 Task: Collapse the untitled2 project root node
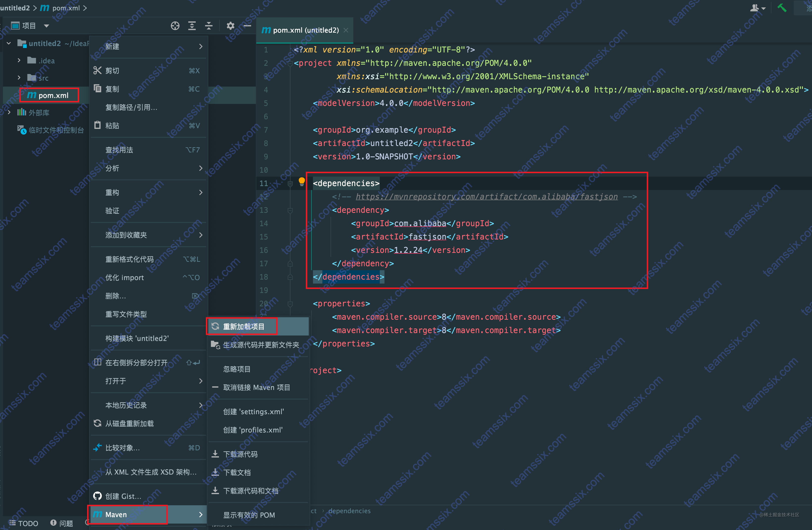click(x=9, y=43)
